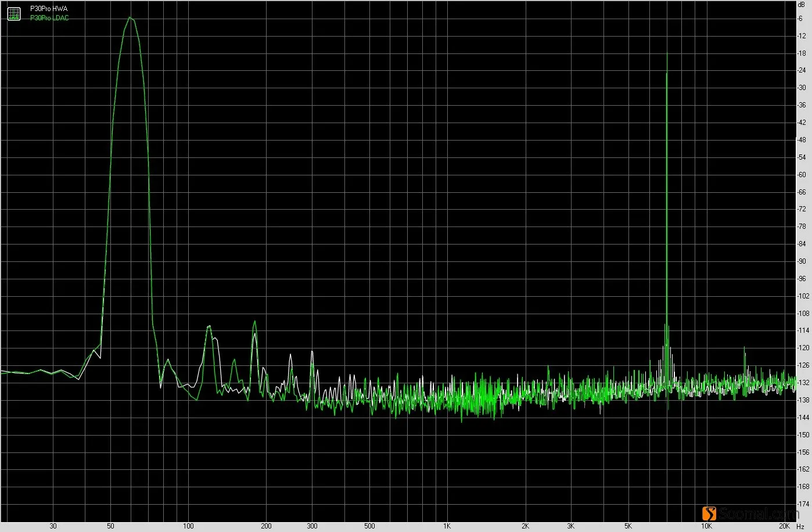Click the -12 dB axis label
The height and width of the screenshot is (532, 812).
pos(802,36)
